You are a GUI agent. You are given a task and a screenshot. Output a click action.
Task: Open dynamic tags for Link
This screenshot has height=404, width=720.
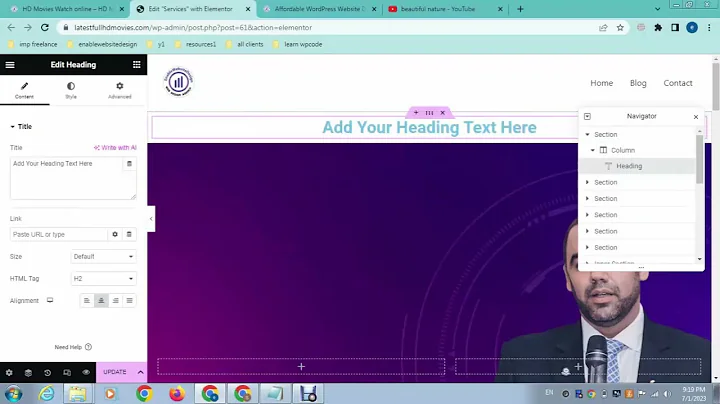[x=129, y=234]
